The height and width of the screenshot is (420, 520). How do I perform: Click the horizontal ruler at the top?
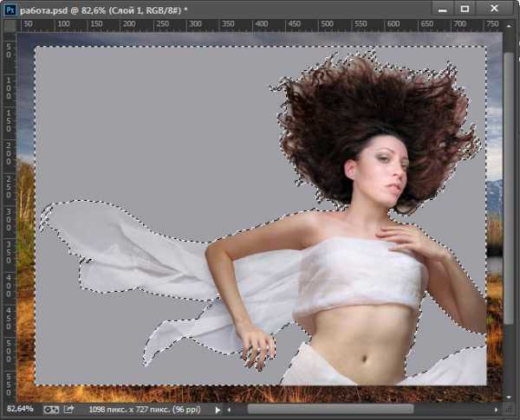pyautogui.click(x=260, y=26)
